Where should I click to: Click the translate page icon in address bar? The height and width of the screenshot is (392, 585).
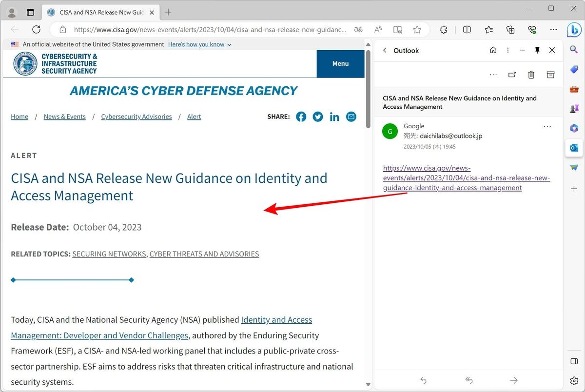tap(358, 29)
